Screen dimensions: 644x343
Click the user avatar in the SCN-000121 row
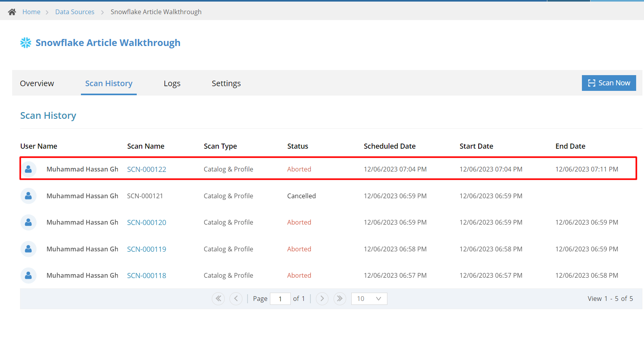pos(28,196)
